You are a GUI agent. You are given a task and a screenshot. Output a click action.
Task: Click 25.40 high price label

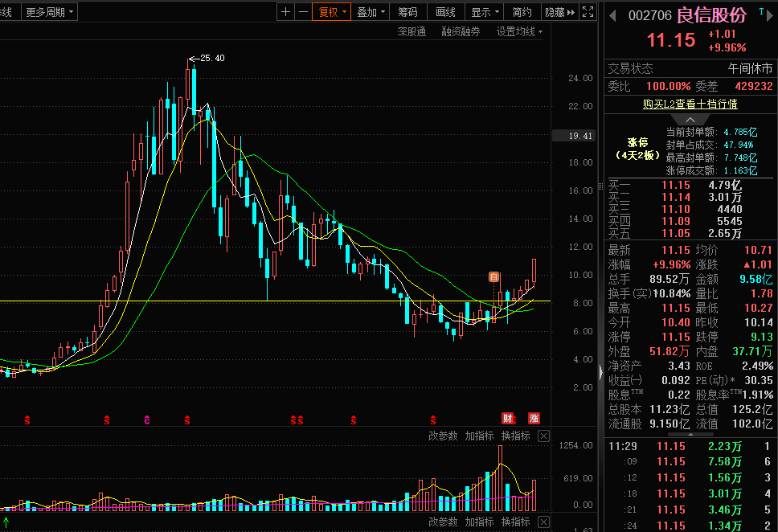point(212,58)
